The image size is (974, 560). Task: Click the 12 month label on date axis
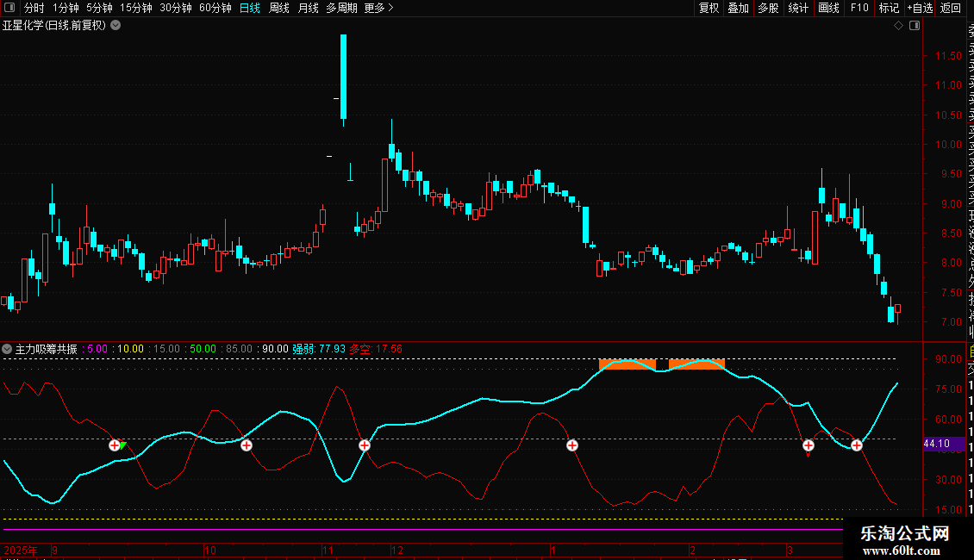397,550
